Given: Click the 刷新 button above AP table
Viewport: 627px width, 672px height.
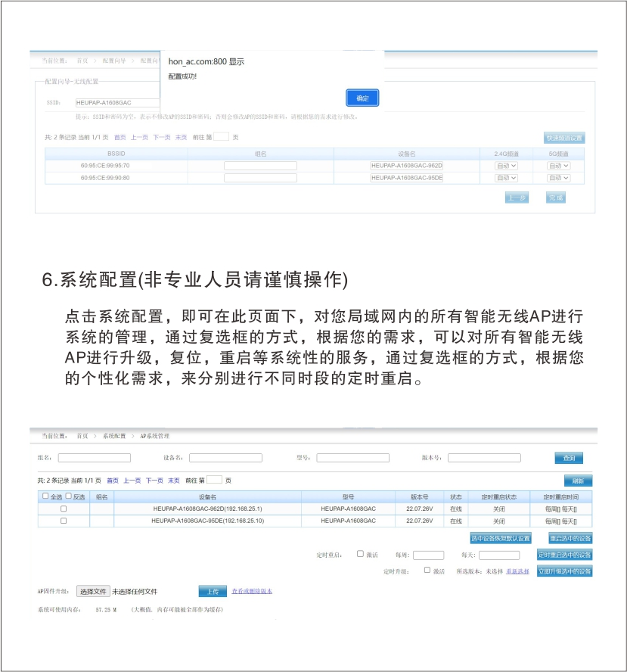Looking at the screenshot, I should pyautogui.click(x=578, y=481).
